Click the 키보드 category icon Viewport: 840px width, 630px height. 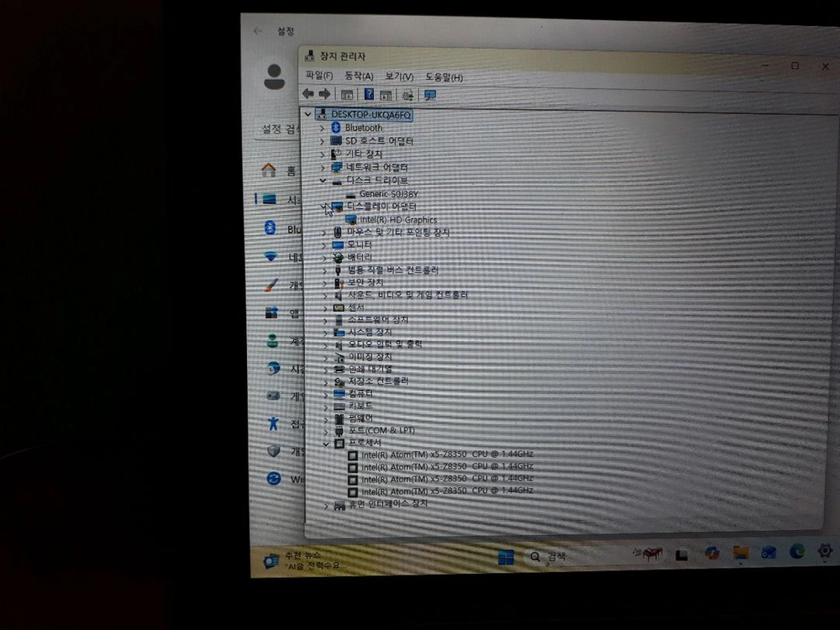[x=339, y=406]
